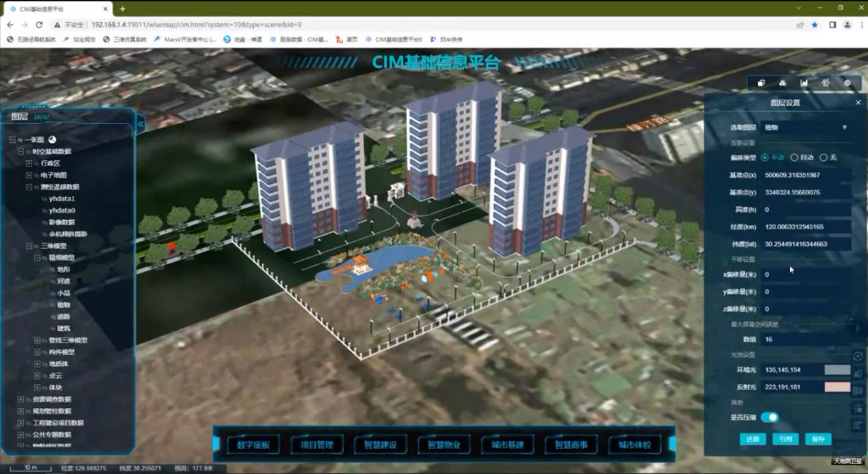Select the 自动 offset type radio button

point(794,157)
